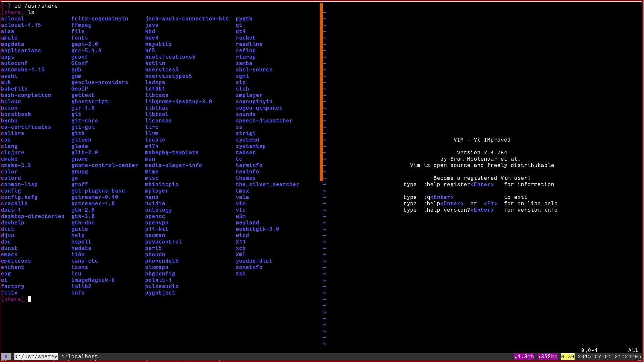Image resolution: width=644 pixels, height=362 pixels.
Task: Click the 'A' indicator in status bar
Action: pos(6,356)
